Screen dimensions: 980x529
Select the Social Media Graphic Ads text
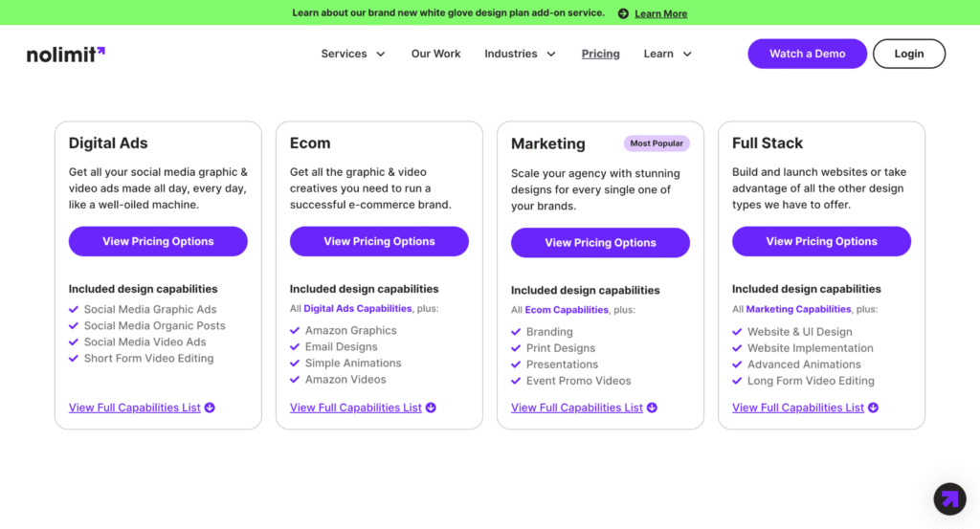point(150,309)
